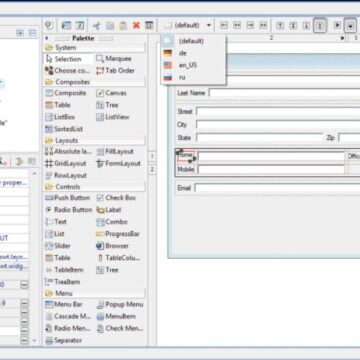Screen dimensions: 360x360
Task: Choose (default) in the locale list
Action: click(193, 41)
